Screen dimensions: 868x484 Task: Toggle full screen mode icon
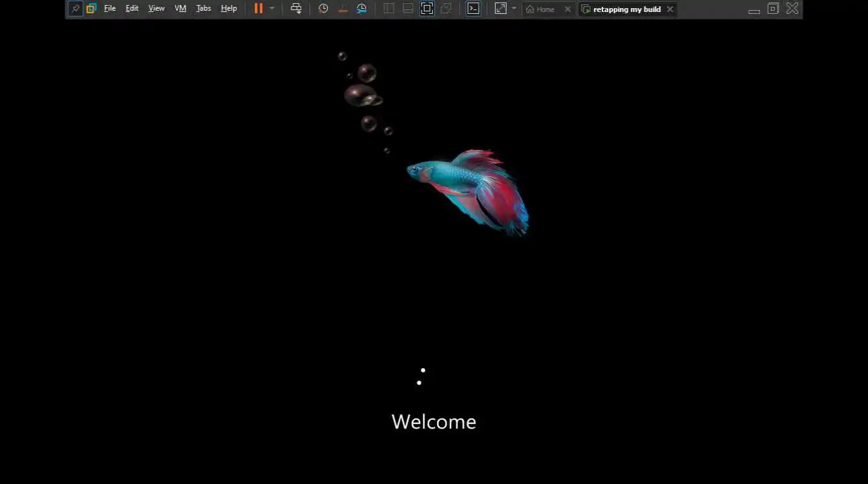click(427, 9)
